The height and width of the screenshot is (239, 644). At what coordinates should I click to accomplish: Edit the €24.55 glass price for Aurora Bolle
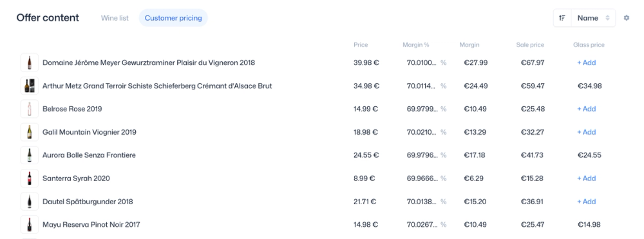click(589, 155)
